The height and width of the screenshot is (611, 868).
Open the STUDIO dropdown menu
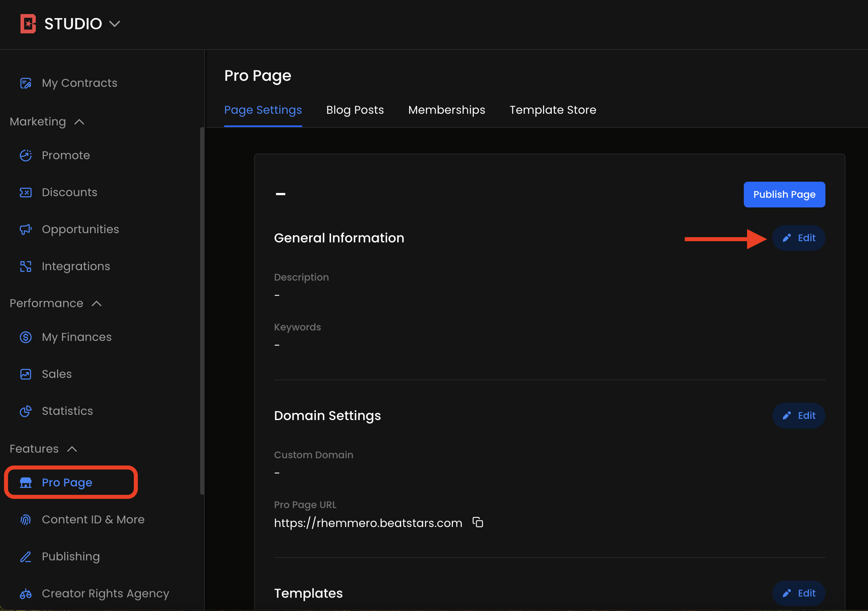[115, 24]
